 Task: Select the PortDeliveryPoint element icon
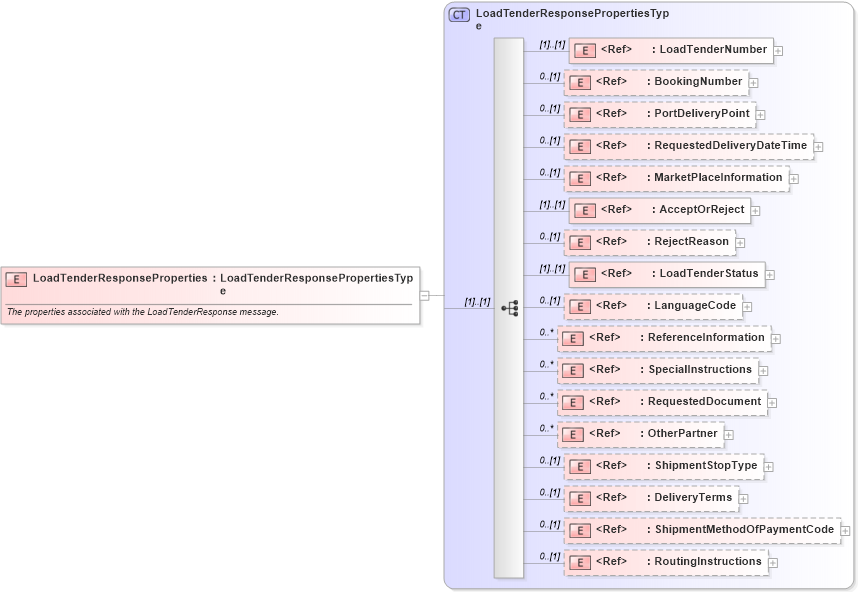pyautogui.click(x=580, y=114)
